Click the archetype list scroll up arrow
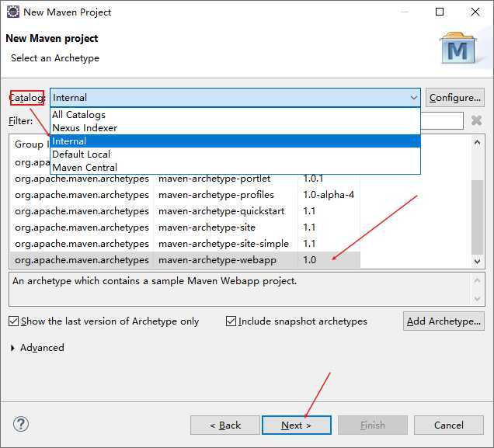The height and width of the screenshot is (448, 494). 477,142
